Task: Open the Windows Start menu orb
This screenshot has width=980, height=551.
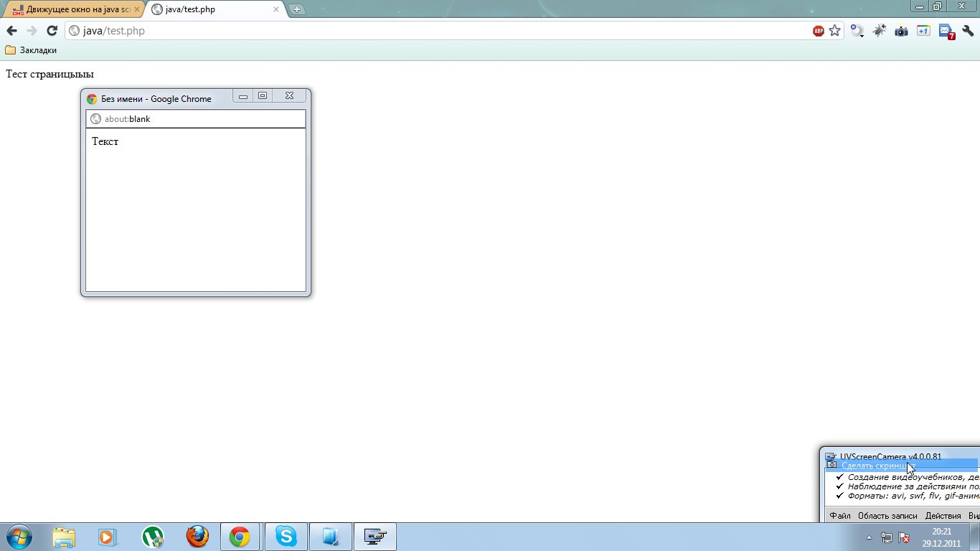Action: (x=18, y=537)
